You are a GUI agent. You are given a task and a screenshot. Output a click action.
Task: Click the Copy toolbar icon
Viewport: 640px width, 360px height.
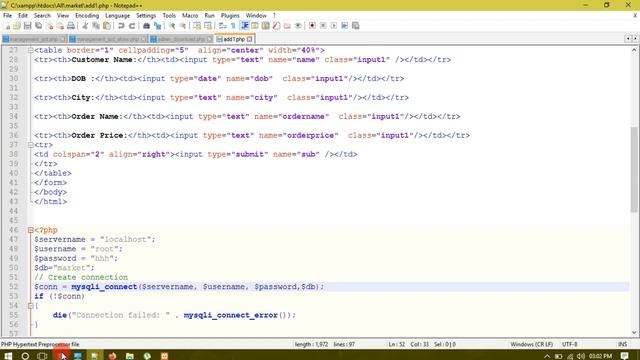click(x=96, y=26)
